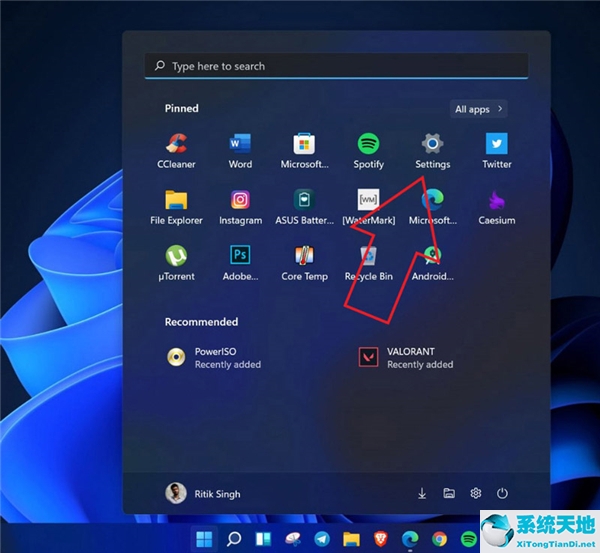Launch Android Studio pinned app
600x553 pixels.
[433, 263]
